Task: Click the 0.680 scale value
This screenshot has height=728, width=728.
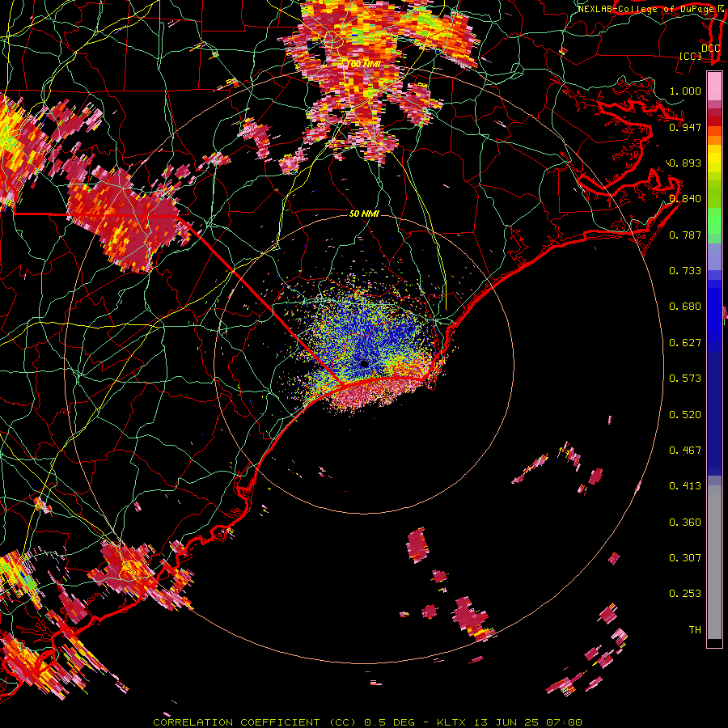Action: click(685, 307)
